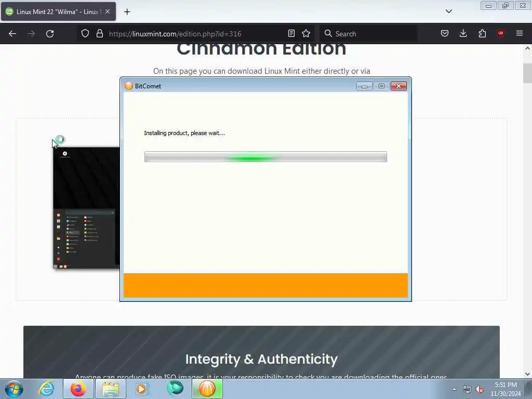Image resolution: width=532 pixels, height=399 pixels.
Task: Open the tracking protection shield icon
Action: [x=85, y=33]
